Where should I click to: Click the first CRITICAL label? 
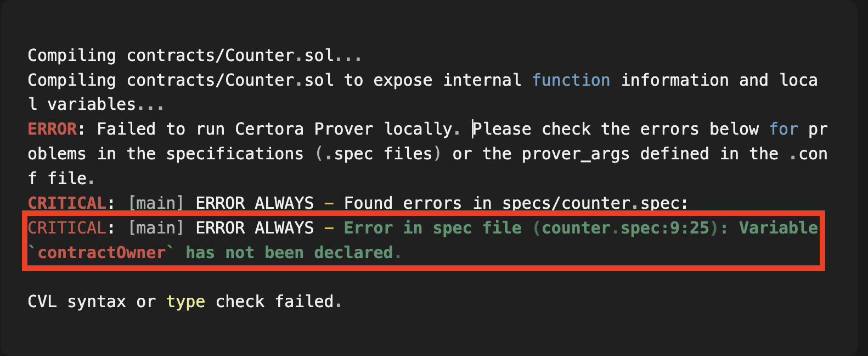click(66, 203)
